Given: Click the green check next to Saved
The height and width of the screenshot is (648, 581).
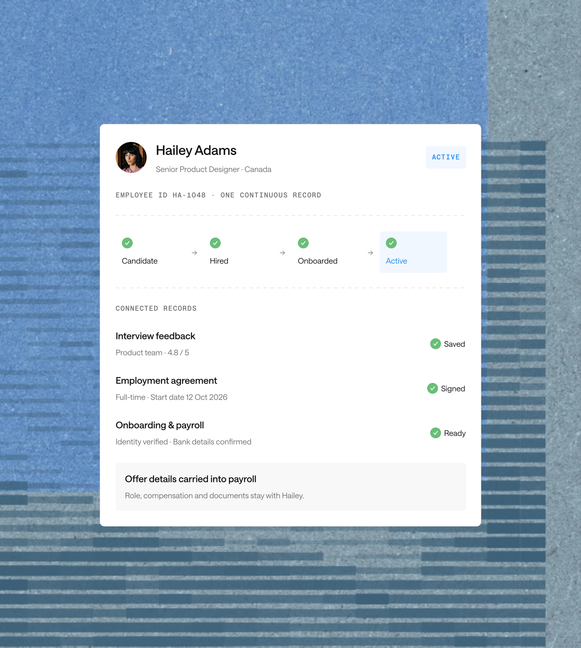Looking at the screenshot, I should click(x=436, y=344).
